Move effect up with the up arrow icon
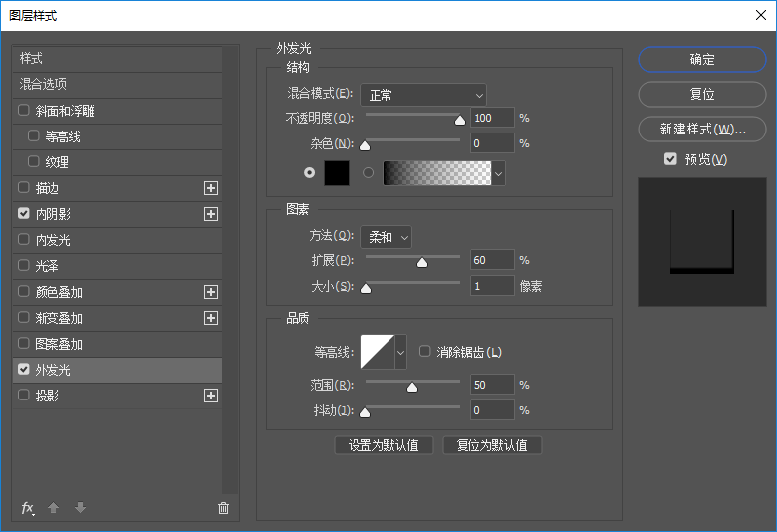This screenshot has width=777, height=532. [54, 508]
